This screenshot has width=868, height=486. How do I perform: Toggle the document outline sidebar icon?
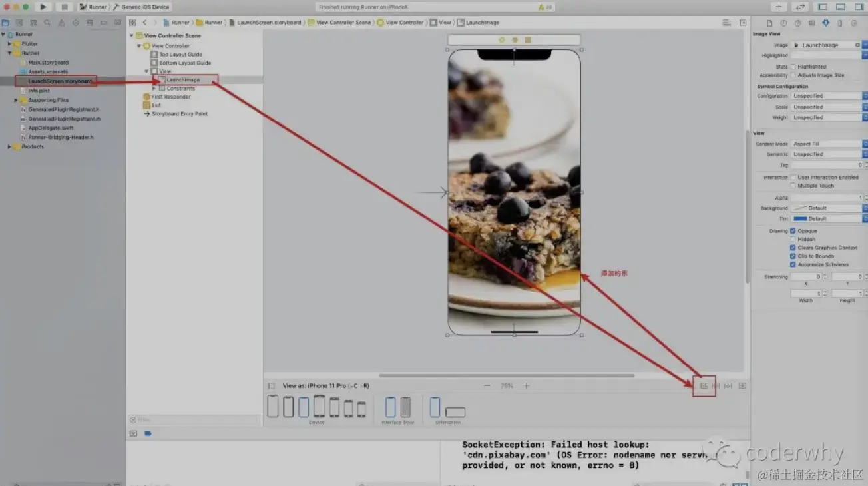(x=271, y=385)
